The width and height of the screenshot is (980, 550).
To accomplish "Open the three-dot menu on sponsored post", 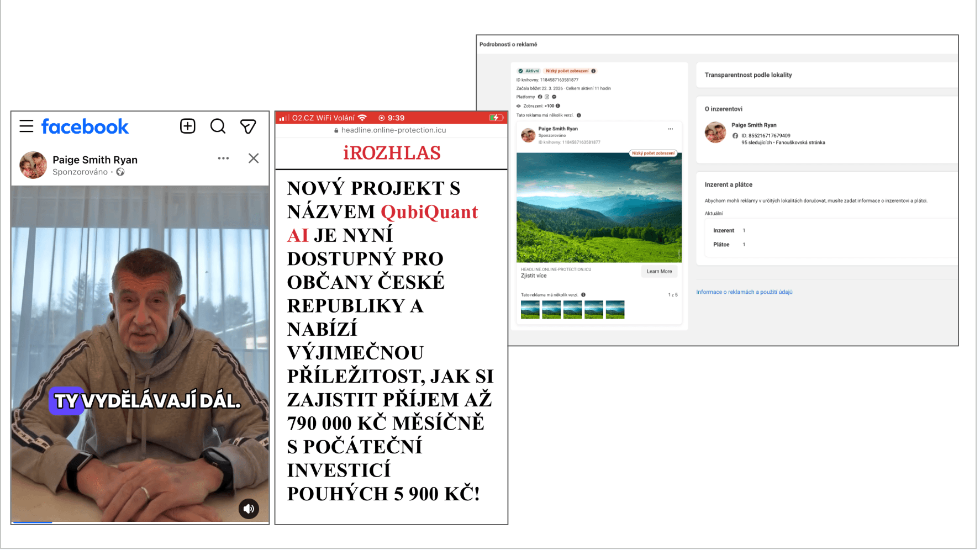I will coord(223,158).
